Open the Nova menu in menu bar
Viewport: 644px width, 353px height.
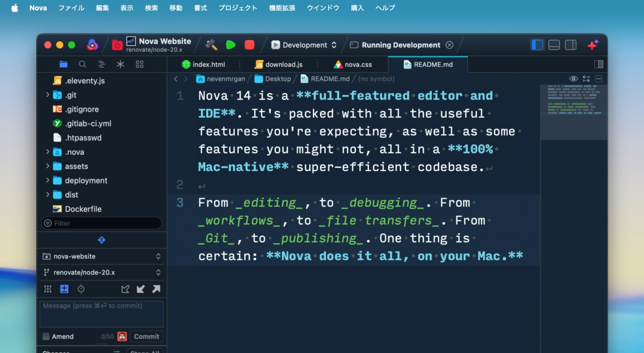point(38,8)
